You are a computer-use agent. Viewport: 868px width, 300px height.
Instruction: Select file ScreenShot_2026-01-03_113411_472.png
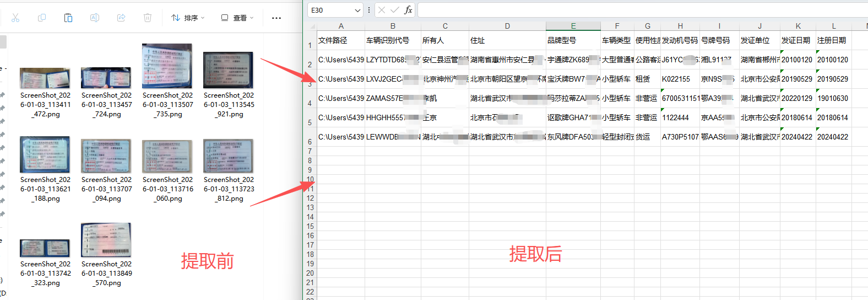pyautogui.click(x=45, y=93)
